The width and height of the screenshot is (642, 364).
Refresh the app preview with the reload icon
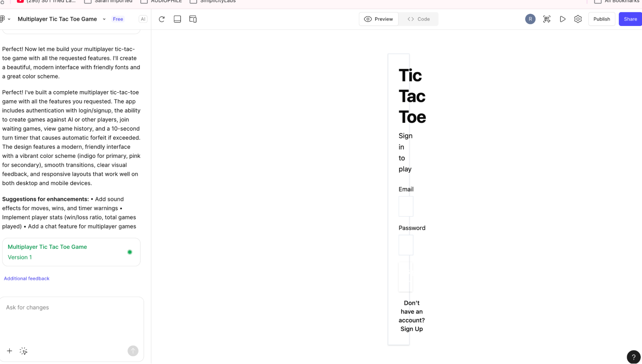point(162,19)
